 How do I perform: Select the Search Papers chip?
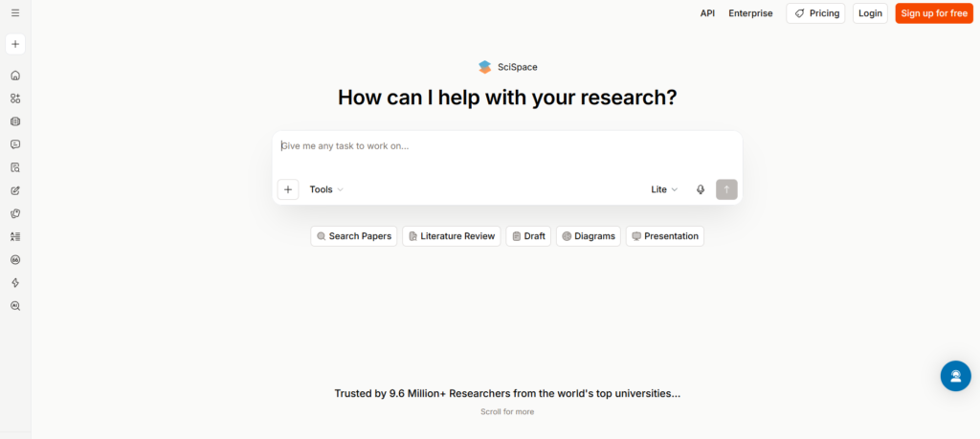pyautogui.click(x=354, y=236)
